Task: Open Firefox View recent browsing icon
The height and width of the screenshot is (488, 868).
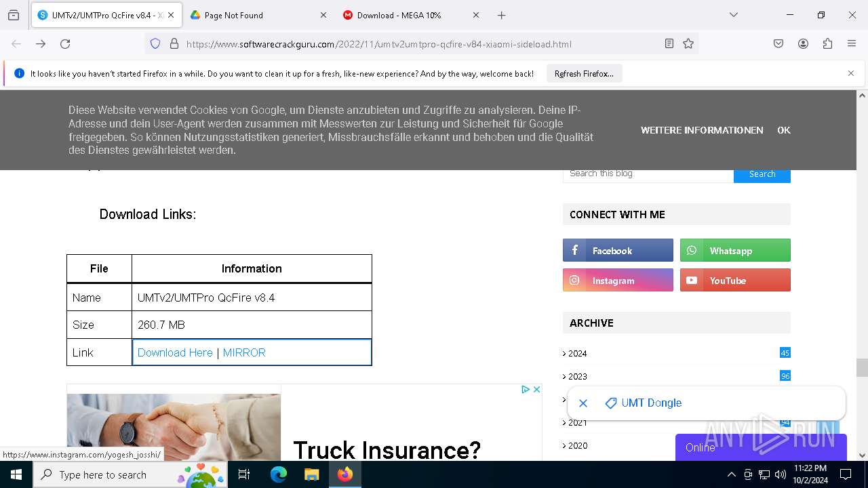Action: click(x=14, y=15)
